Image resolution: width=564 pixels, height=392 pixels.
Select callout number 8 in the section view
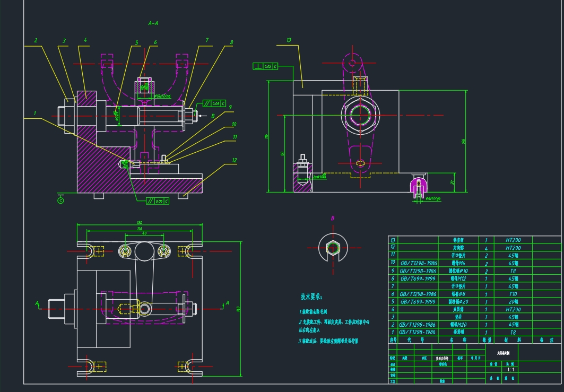coord(231,42)
